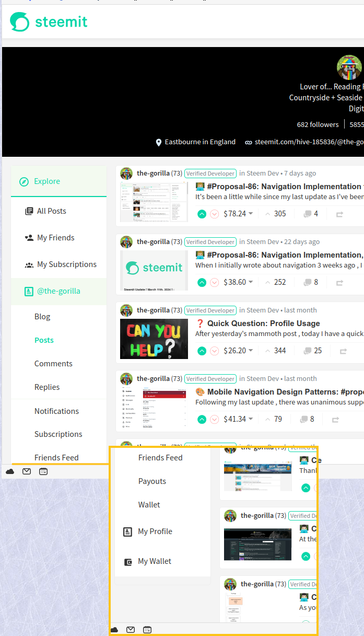Open the 'CAN YOU HELP?' post thumbnail

pyautogui.click(x=154, y=339)
